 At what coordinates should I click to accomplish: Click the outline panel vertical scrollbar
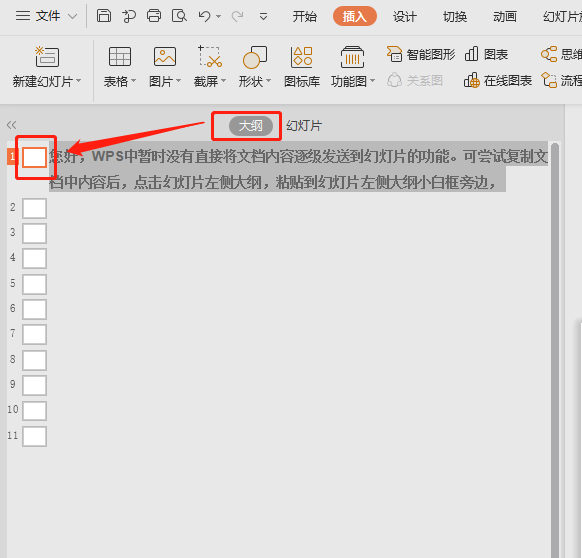click(x=555, y=349)
